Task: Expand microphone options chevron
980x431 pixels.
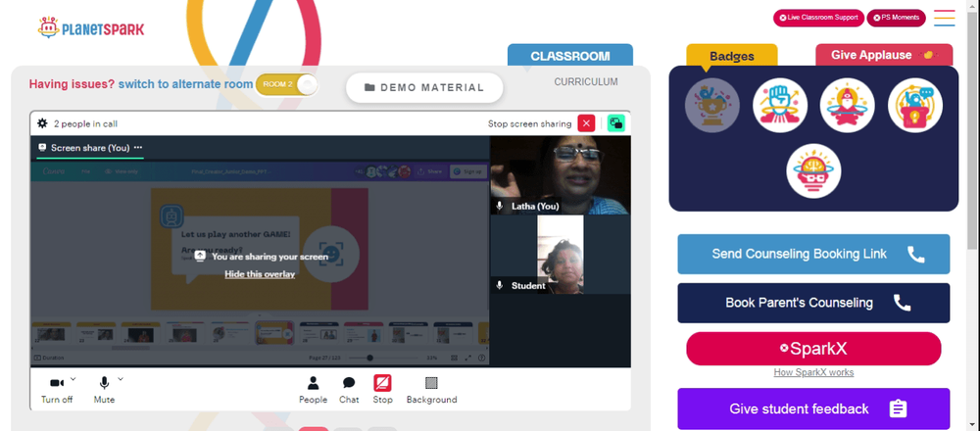Action: pyautogui.click(x=121, y=378)
